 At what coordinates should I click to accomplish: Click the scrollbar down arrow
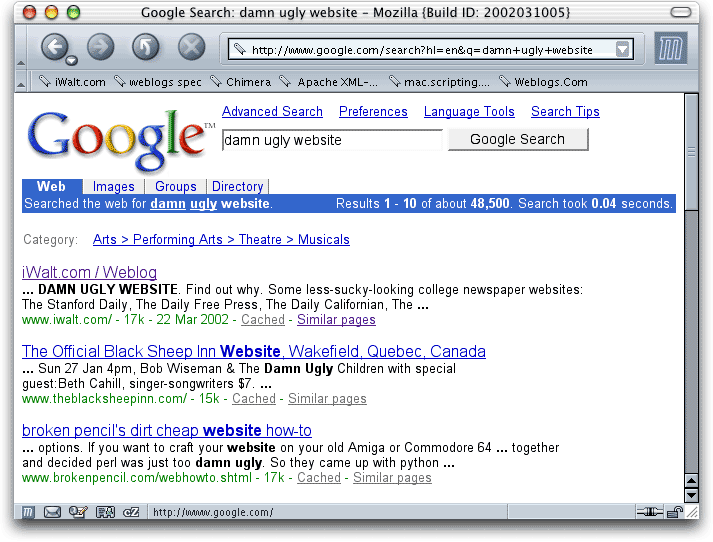(x=690, y=495)
